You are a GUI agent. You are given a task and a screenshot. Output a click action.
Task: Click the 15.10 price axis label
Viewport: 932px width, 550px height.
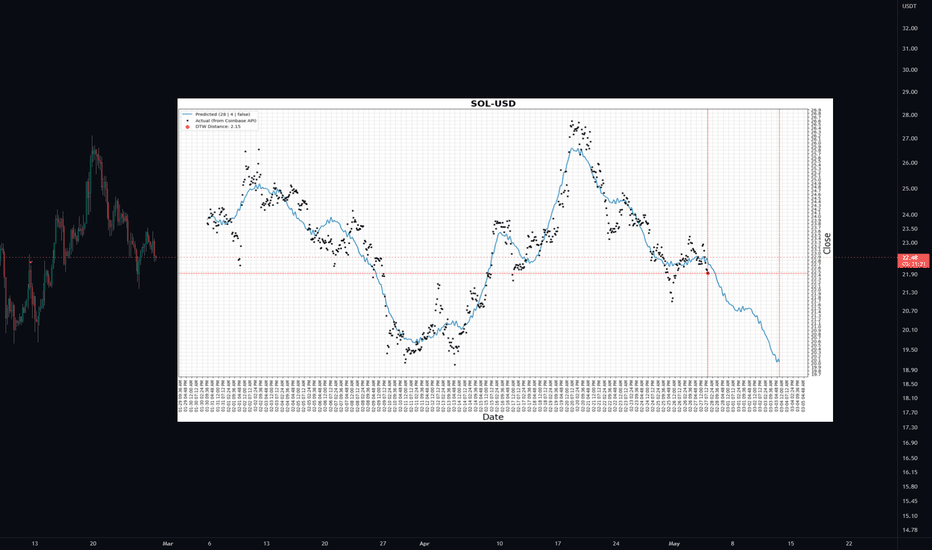[x=909, y=516]
